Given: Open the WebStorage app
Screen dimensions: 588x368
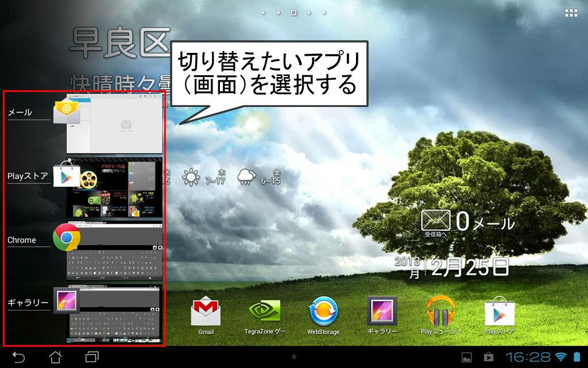Looking at the screenshot, I should 323,312.
